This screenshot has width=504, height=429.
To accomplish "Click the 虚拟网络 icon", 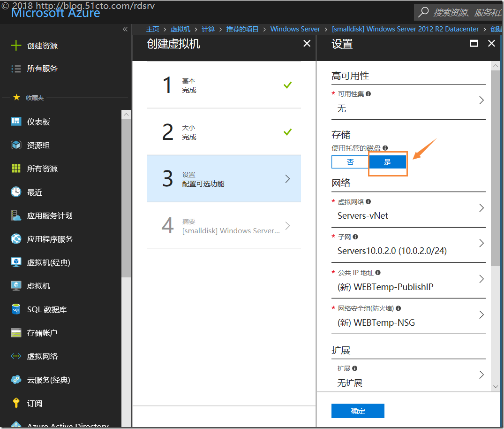I will click(x=16, y=356).
